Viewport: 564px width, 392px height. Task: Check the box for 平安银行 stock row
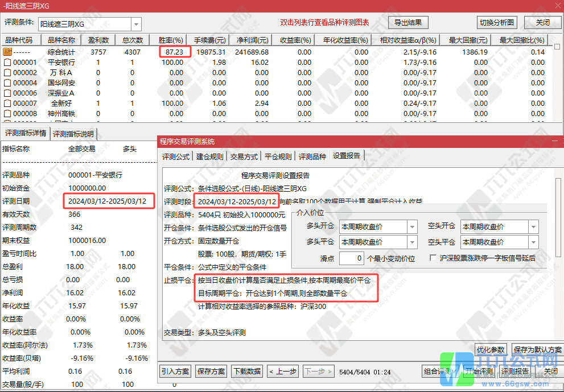[6, 62]
